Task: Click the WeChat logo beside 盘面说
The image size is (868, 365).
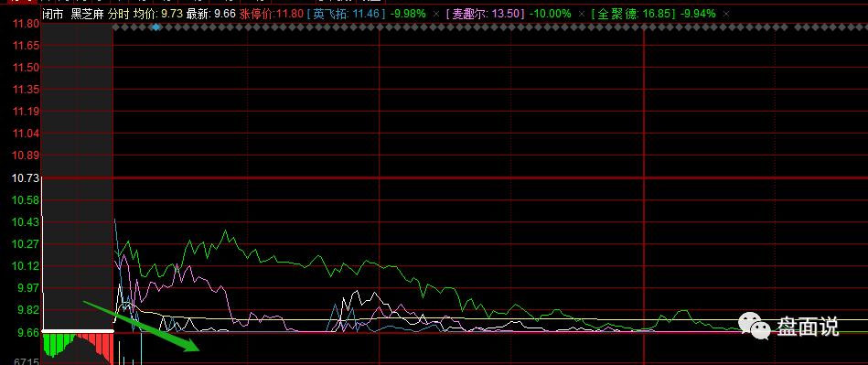Action: point(755,327)
